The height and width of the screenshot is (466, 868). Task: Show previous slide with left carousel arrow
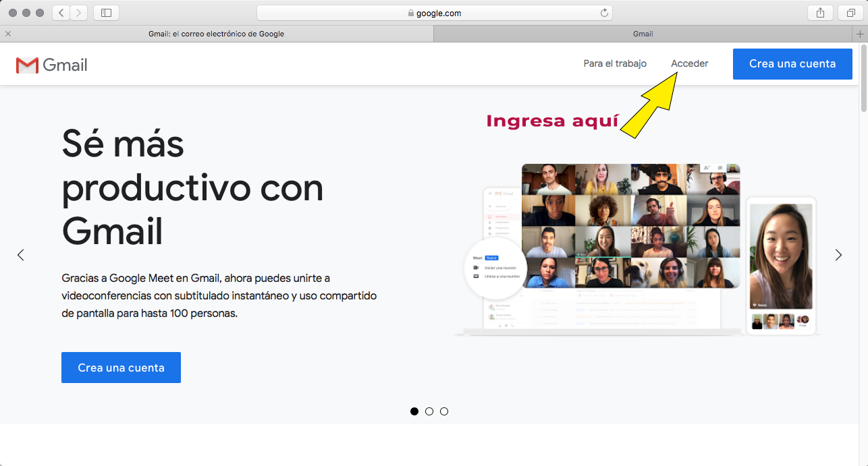click(x=20, y=255)
